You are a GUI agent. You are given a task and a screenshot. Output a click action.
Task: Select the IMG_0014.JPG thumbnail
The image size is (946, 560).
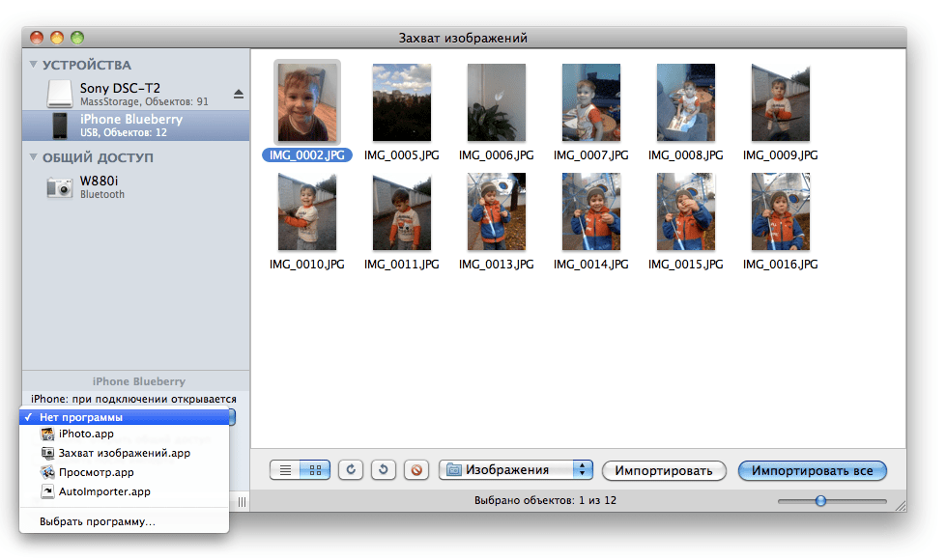point(591,211)
